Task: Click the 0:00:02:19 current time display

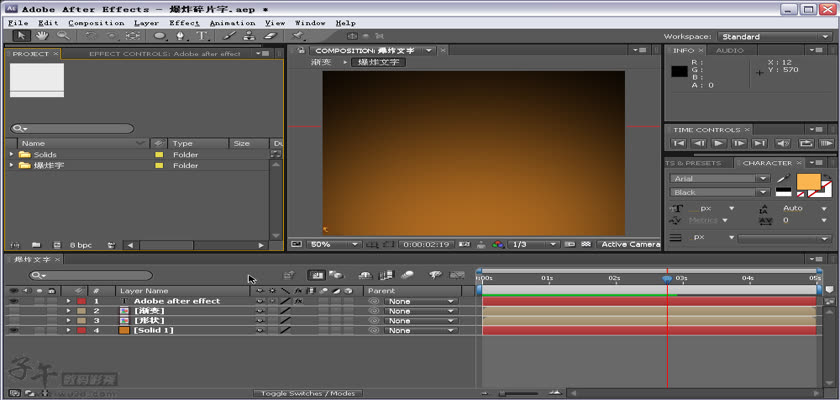Action: 426,244
